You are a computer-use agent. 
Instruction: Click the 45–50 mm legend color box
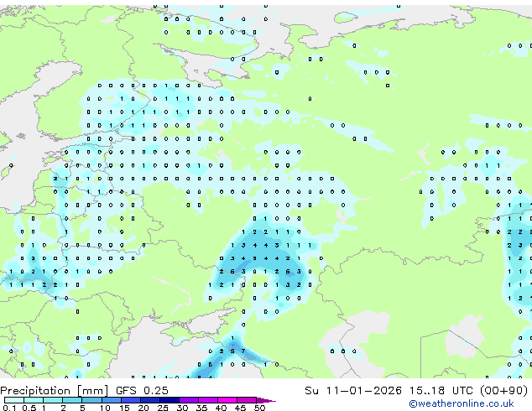pos(247,400)
